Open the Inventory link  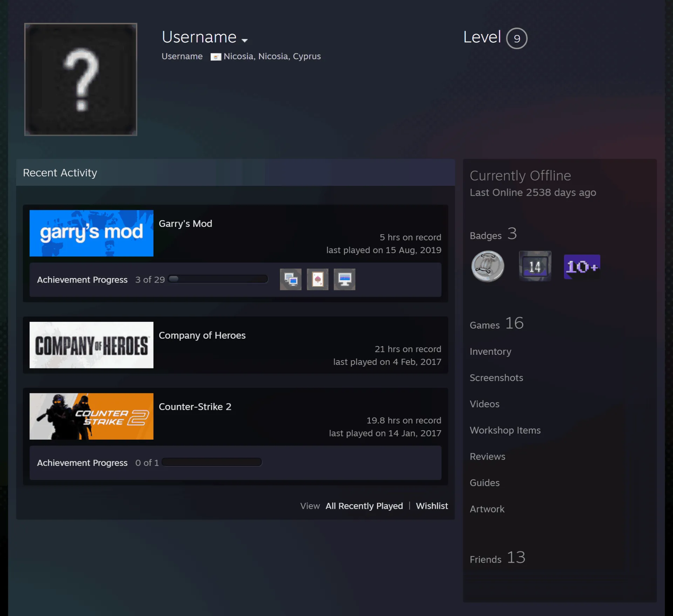tap(490, 352)
